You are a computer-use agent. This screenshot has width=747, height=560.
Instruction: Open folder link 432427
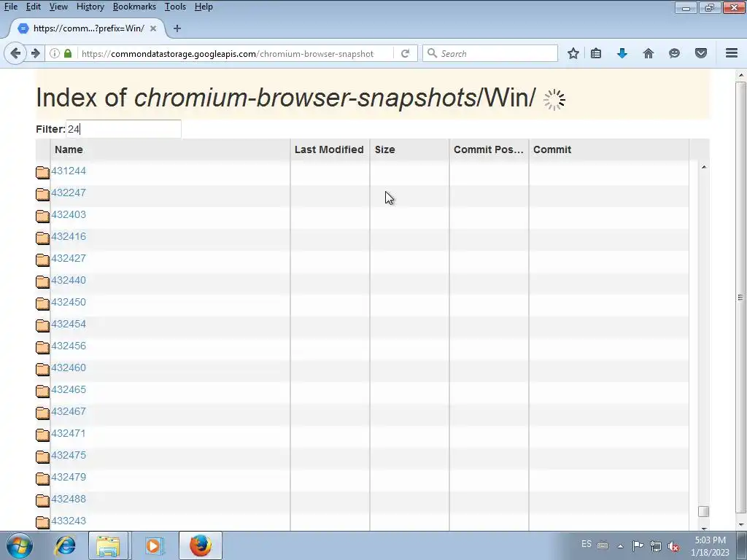click(69, 259)
